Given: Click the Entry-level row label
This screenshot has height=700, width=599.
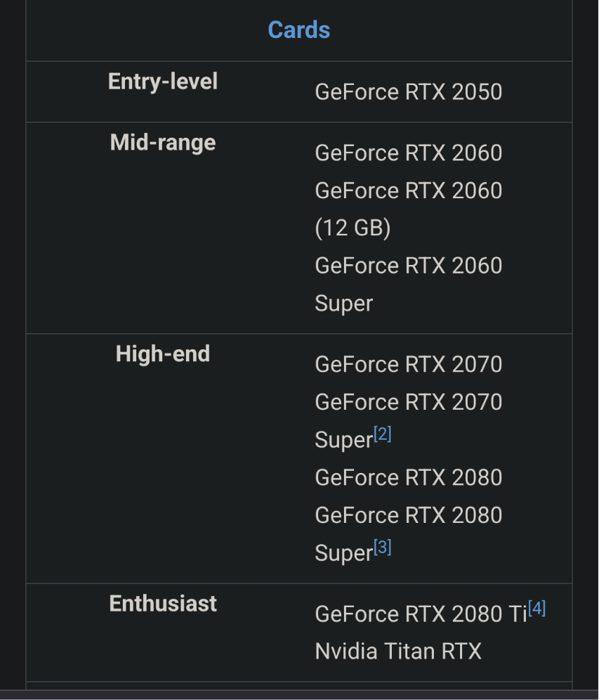Looking at the screenshot, I should coord(163,82).
